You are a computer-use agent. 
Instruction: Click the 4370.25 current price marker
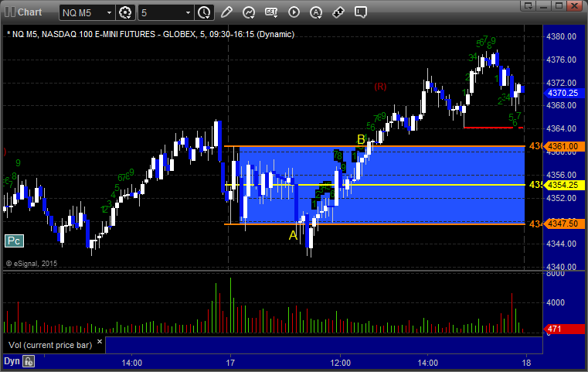(x=563, y=93)
